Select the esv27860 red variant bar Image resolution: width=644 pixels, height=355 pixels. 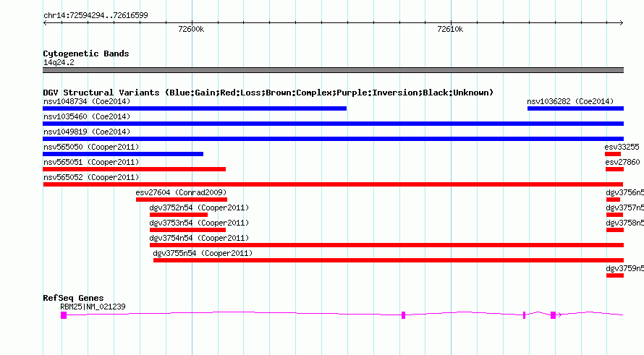615,169
